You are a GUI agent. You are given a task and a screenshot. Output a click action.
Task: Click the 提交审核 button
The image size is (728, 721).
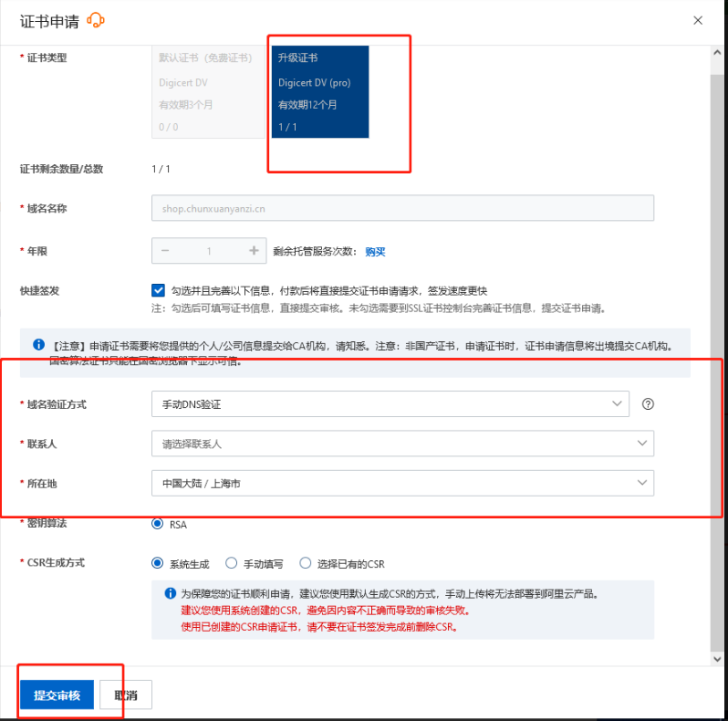(57, 695)
